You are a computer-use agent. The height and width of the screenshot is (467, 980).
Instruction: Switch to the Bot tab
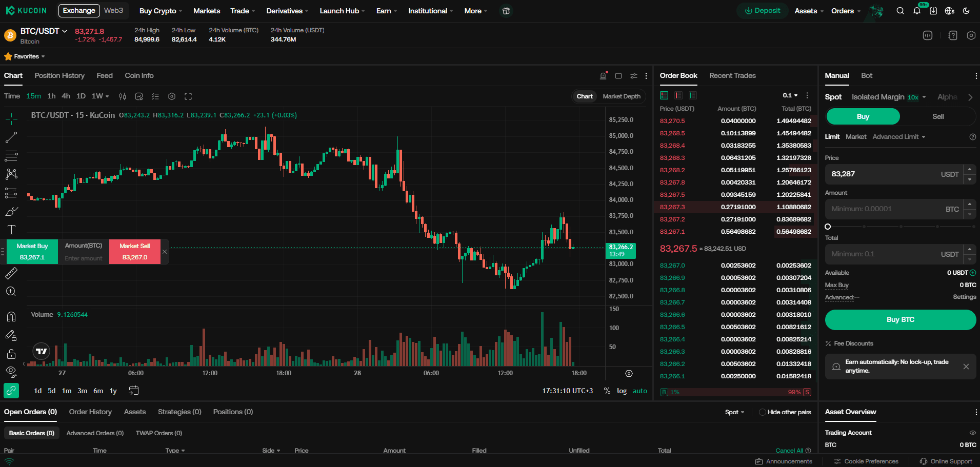(x=867, y=76)
